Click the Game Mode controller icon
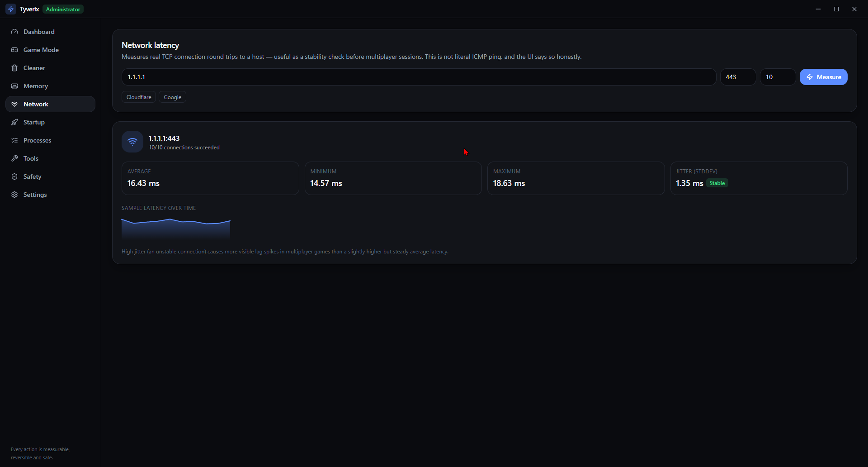 14,50
